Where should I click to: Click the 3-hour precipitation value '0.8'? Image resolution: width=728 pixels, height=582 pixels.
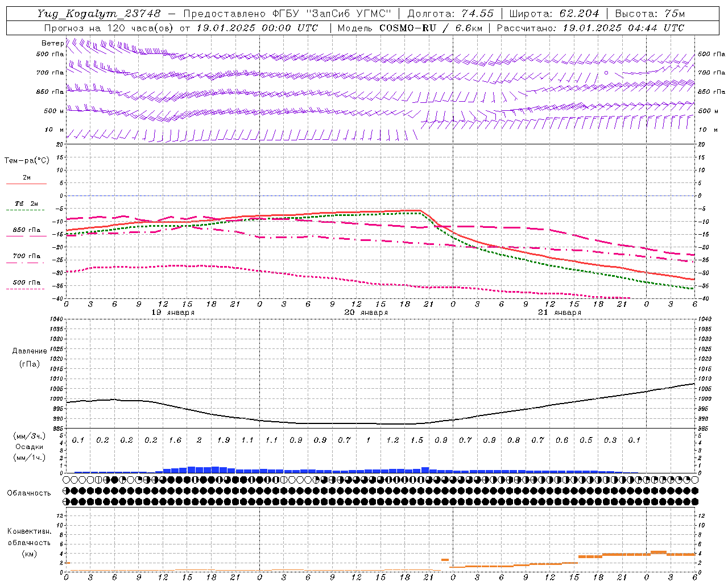click(514, 440)
